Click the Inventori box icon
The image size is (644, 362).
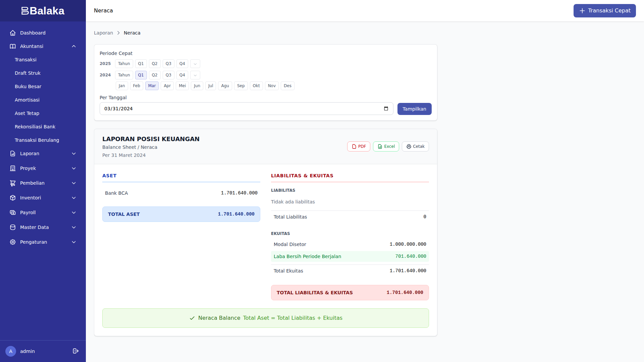[13, 198]
